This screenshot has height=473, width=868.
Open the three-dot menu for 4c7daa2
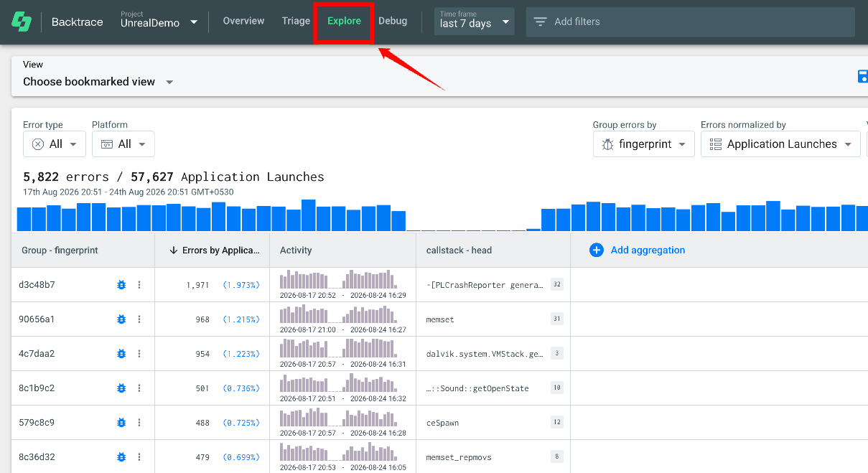[x=139, y=354]
